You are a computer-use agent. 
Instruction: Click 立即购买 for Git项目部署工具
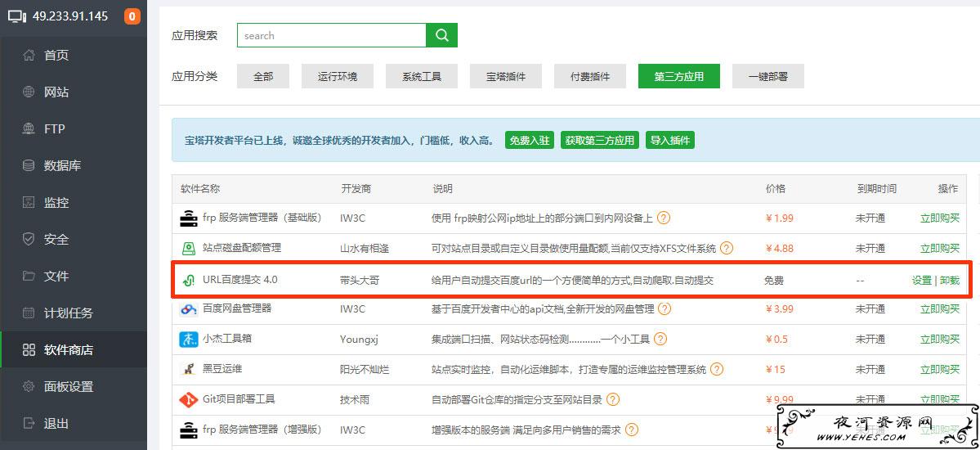click(x=940, y=399)
